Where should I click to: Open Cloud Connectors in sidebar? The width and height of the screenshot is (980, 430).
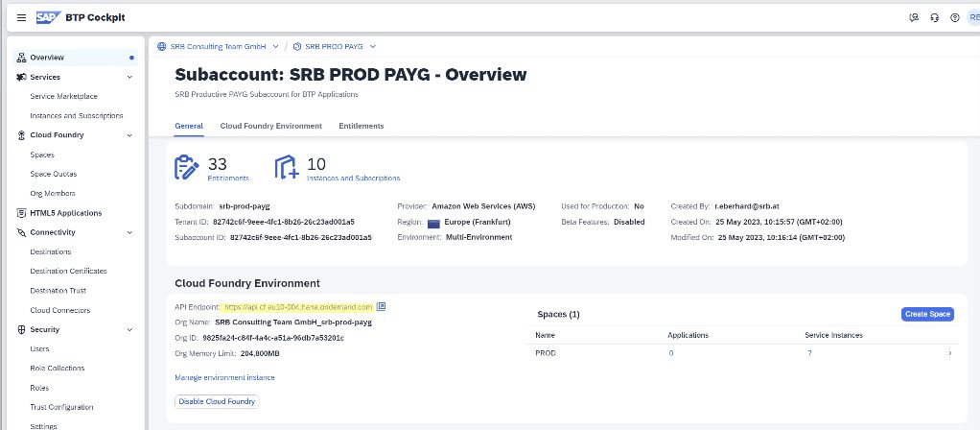click(60, 310)
